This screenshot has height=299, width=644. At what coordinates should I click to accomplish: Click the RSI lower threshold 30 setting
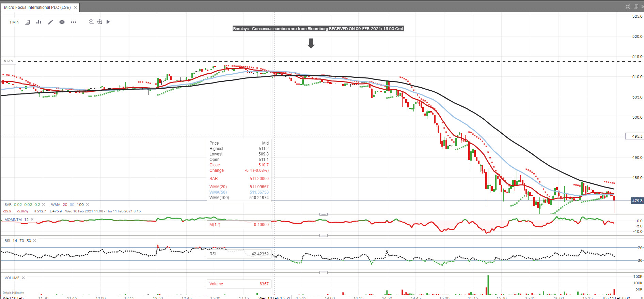[x=29, y=241]
